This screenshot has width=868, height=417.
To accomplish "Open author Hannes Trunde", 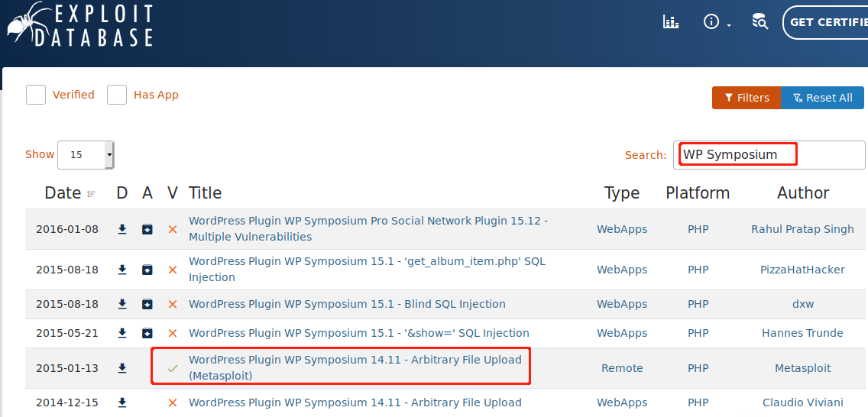I will (x=802, y=333).
